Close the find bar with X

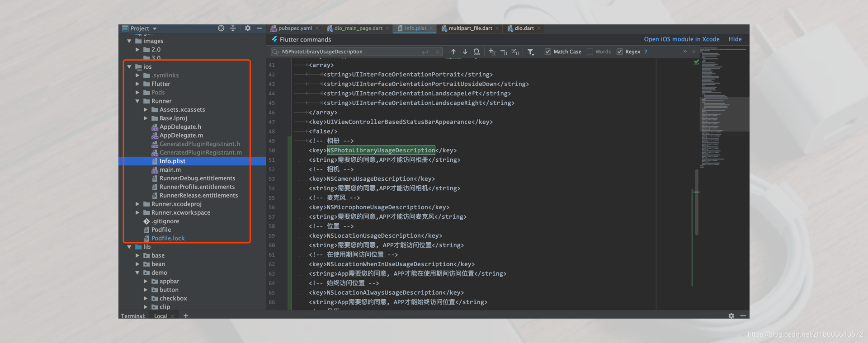694,52
